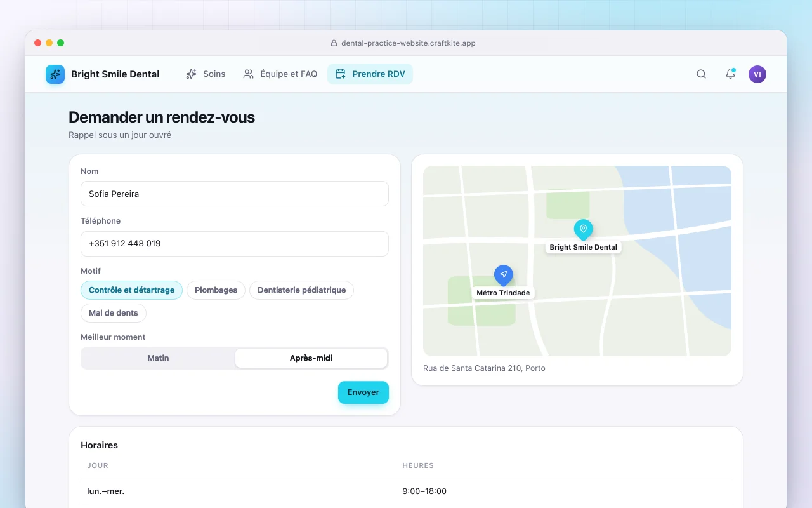Screen dimensions: 812x508
Task: Select the Prendre RDV nav item
Action: [370, 74]
